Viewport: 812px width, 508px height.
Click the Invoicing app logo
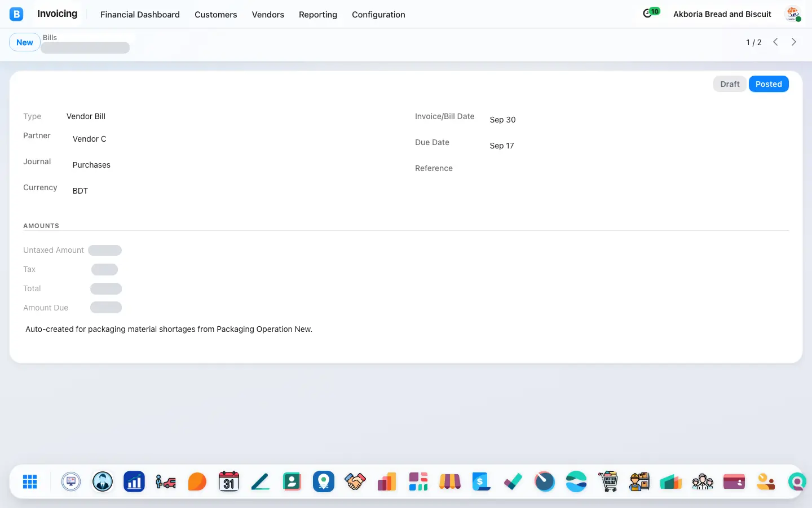(x=16, y=14)
